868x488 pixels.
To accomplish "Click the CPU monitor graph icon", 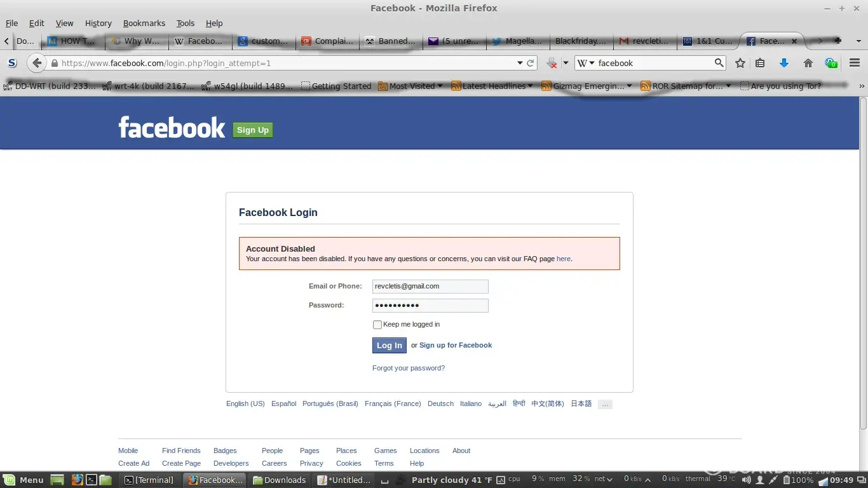I will [501, 480].
